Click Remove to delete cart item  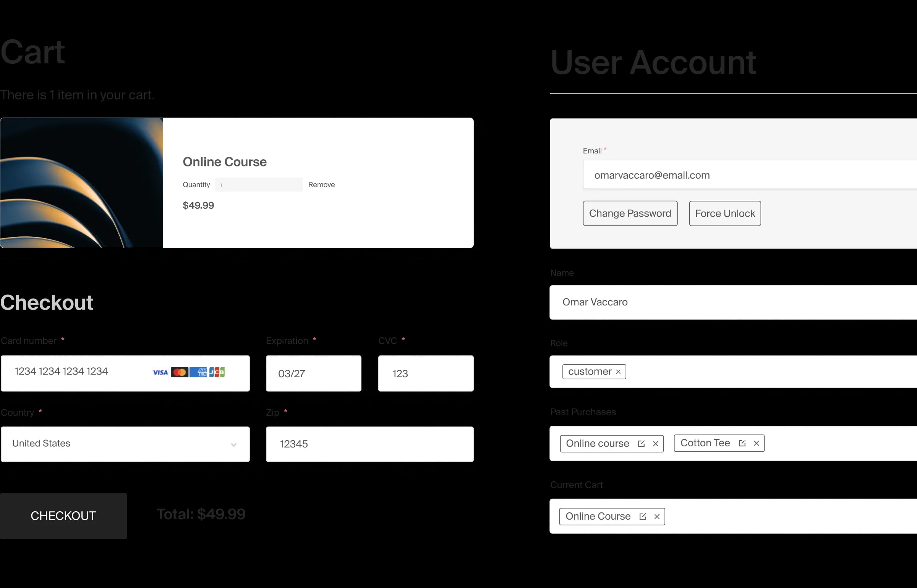321,184
